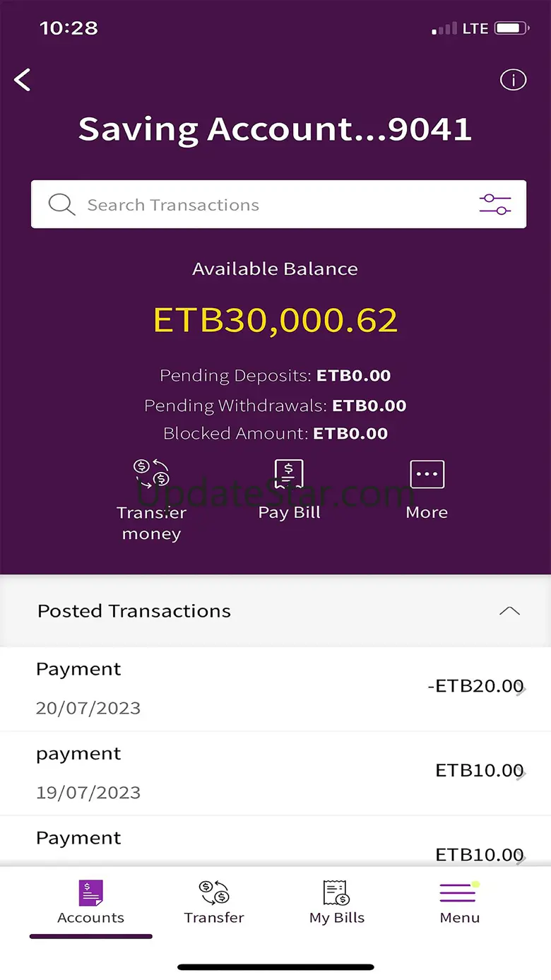551x980 pixels.
Task: Tap the Pay Bill icon
Action: pyautogui.click(x=289, y=474)
